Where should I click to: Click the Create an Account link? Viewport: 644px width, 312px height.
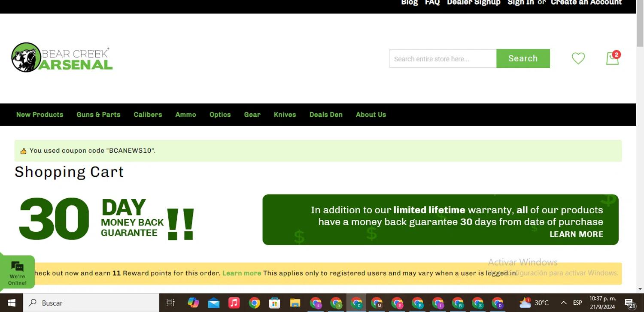pyautogui.click(x=586, y=3)
